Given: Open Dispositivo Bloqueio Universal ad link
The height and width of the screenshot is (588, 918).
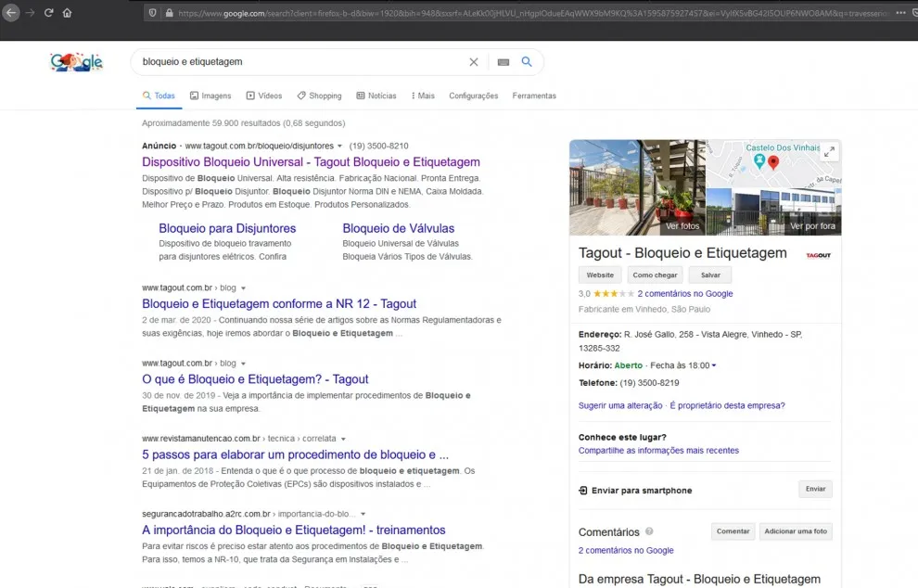Looking at the screenshot, I should coord(311,161).
